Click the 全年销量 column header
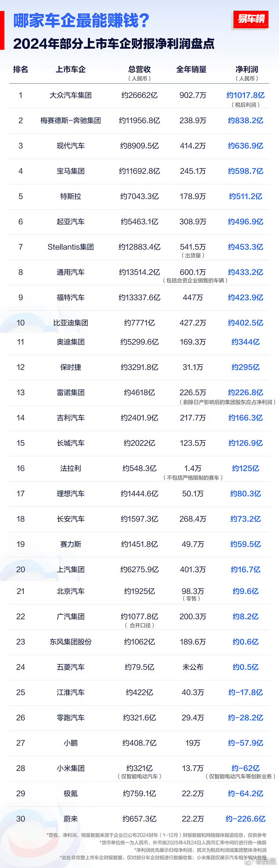 click(x=192, y=70)
